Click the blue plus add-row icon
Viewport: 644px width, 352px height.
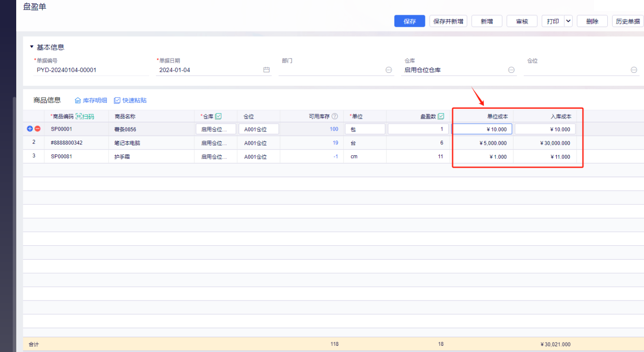(30, 129)
